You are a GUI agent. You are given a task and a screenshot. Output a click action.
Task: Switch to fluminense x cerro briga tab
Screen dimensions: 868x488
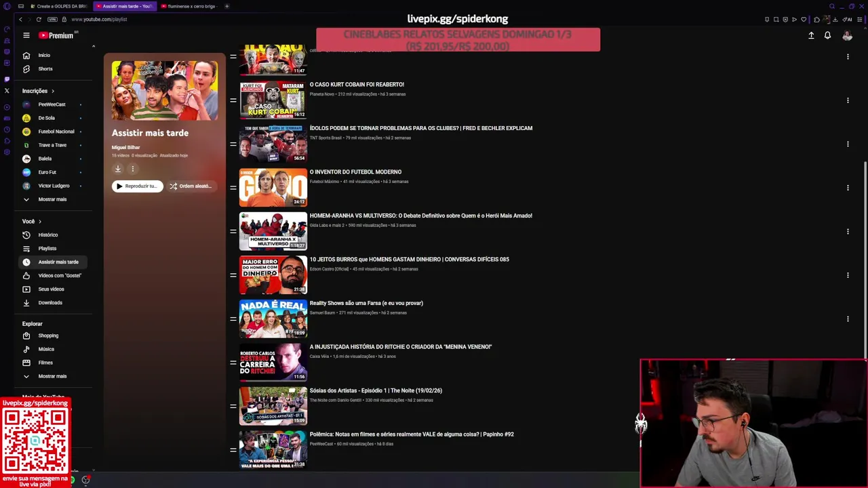[189, 6]
